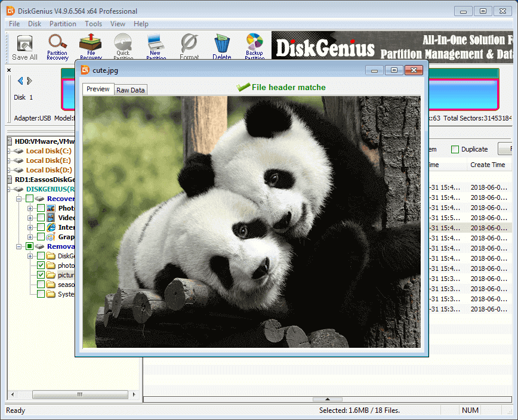
Task: Expand the Local Disk(E:) node
Action: click(9, 161)
